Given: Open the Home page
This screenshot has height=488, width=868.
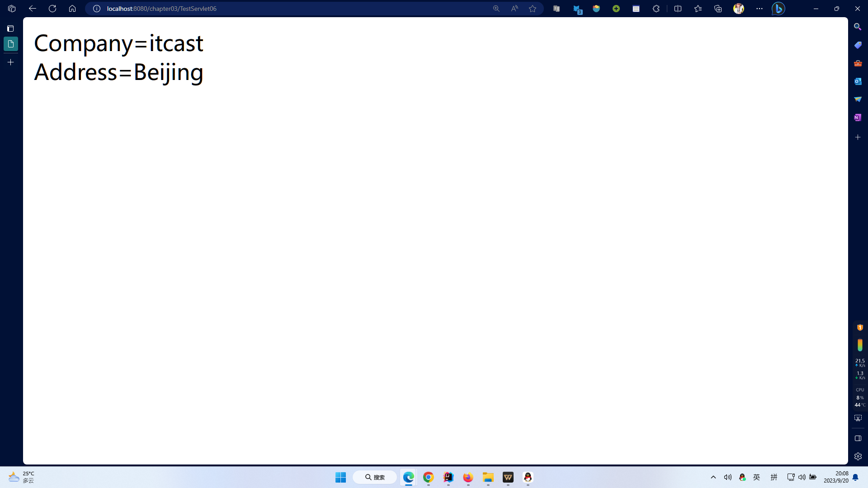Looking at the screenshot, I should pos(72,9).
